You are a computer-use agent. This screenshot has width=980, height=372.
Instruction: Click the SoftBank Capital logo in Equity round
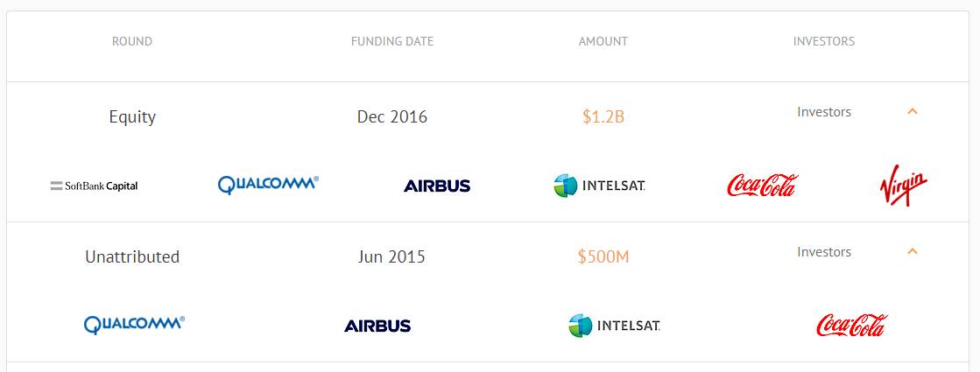[x=95, y=186]
